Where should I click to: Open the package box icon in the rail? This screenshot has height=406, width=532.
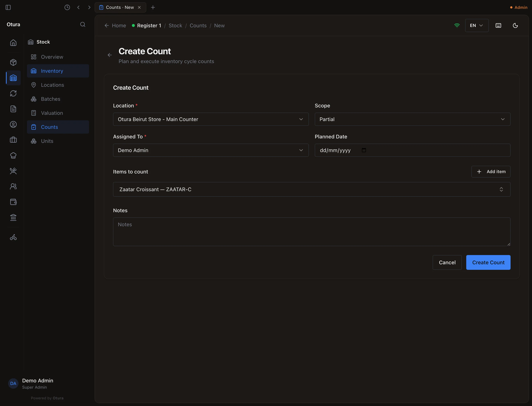13,62
